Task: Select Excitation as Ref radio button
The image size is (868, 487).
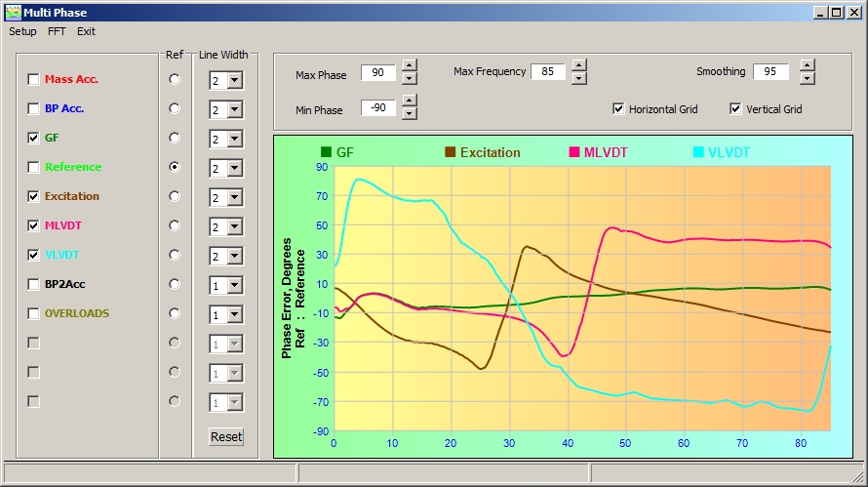Action: click(175, 196)
